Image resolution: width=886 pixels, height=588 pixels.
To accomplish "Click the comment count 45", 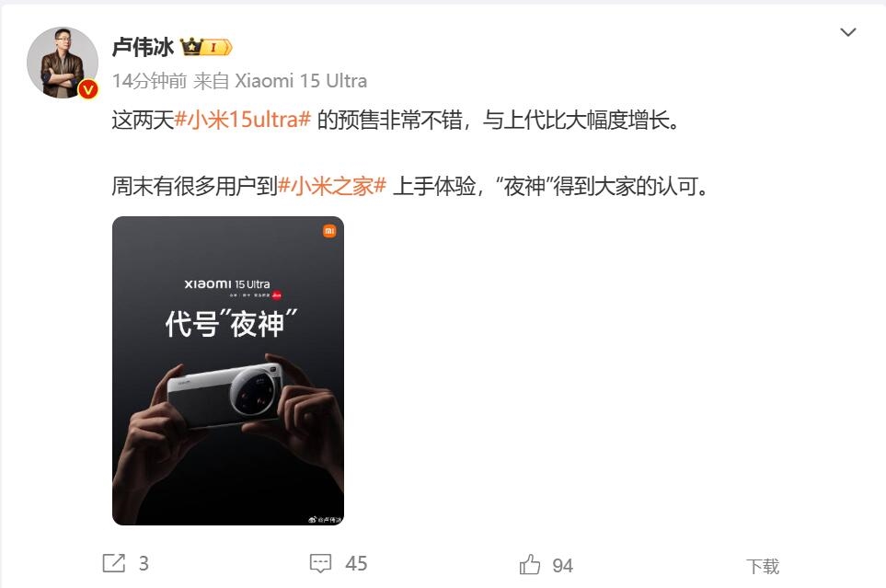I will pos(356,563).
